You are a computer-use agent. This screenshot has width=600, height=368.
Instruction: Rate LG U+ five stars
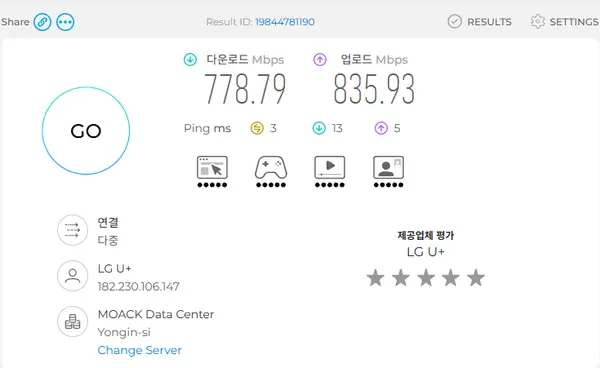pos(476,278)
